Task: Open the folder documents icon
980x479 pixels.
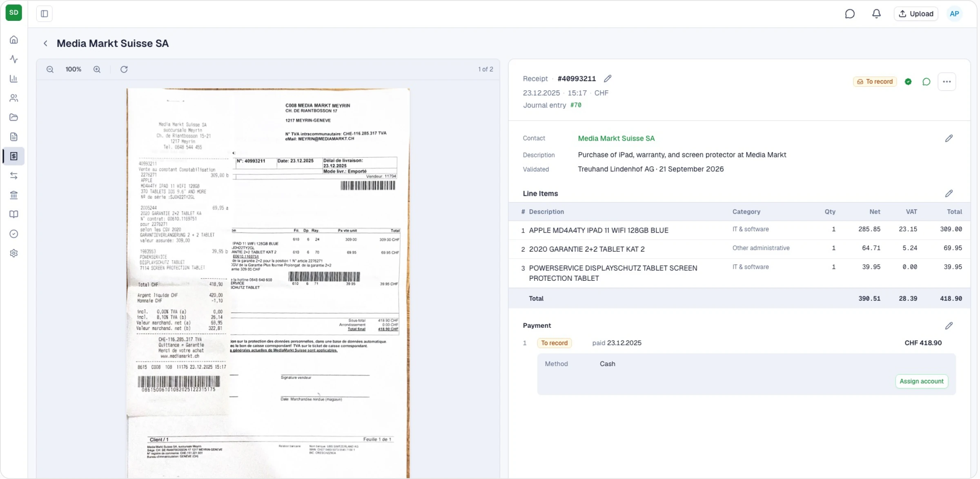Action: (x=14, y=117)
